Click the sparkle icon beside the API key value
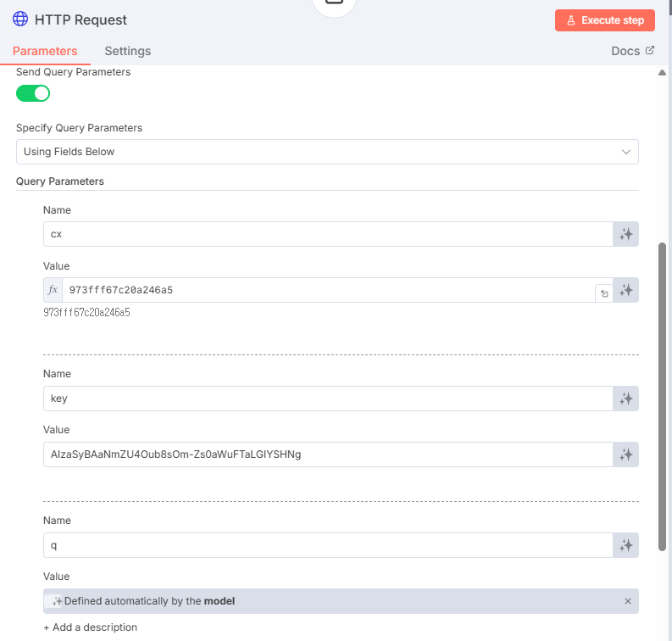 pos(625,454)
